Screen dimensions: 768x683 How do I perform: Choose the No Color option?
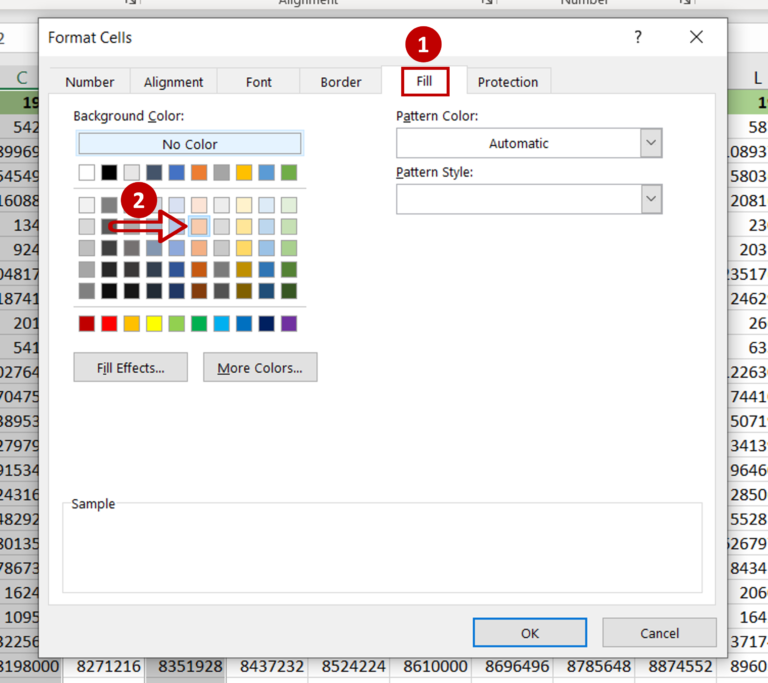pyautogui.click(x=189, y=144)
